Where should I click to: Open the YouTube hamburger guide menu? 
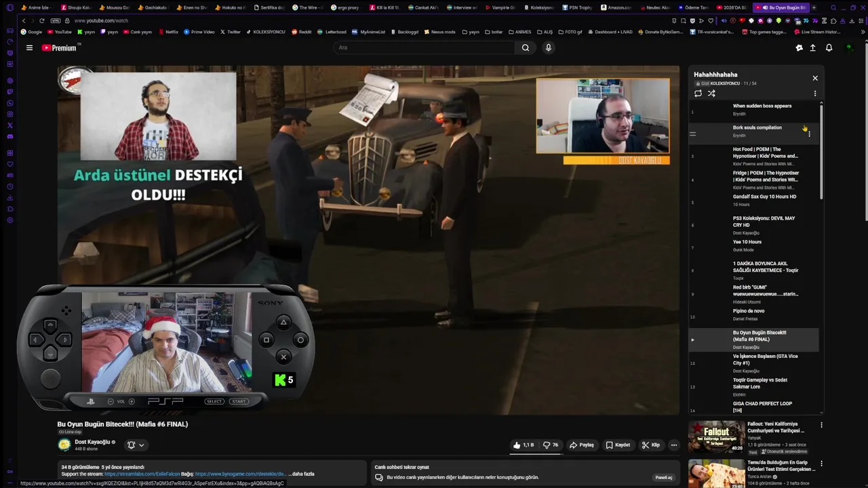pyautogui.click(x=29, y=47)
